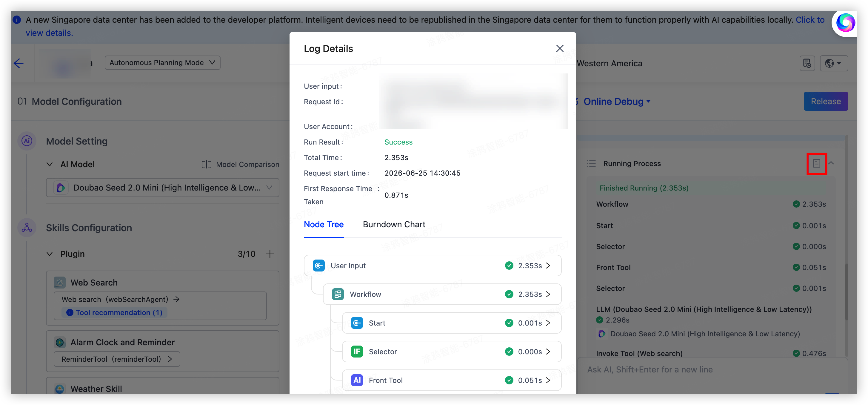Screen dimensions: 868x405
Task: Select the Start row in Running Process
Action: point(711,225)
